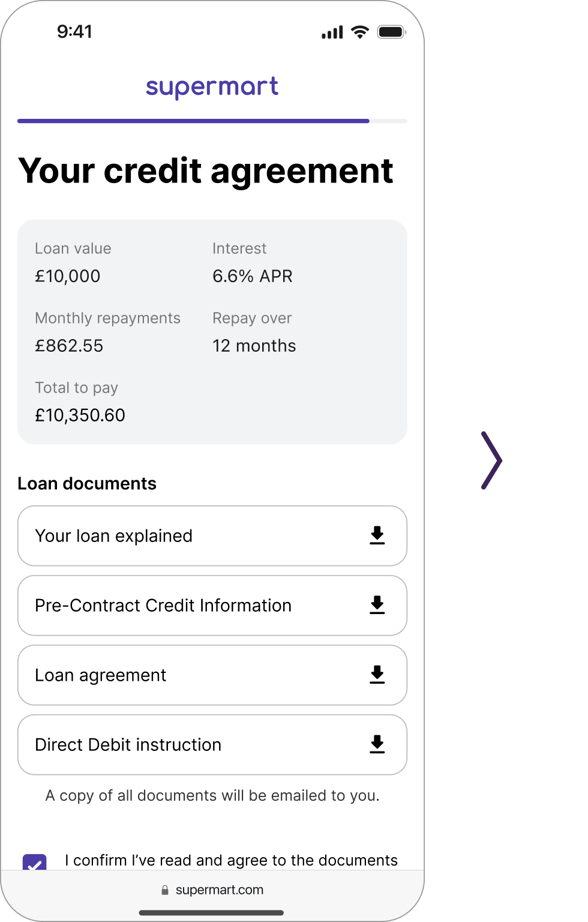Tap the 9:41 clock in status bar
588x922 pixels.
point(74,31)
